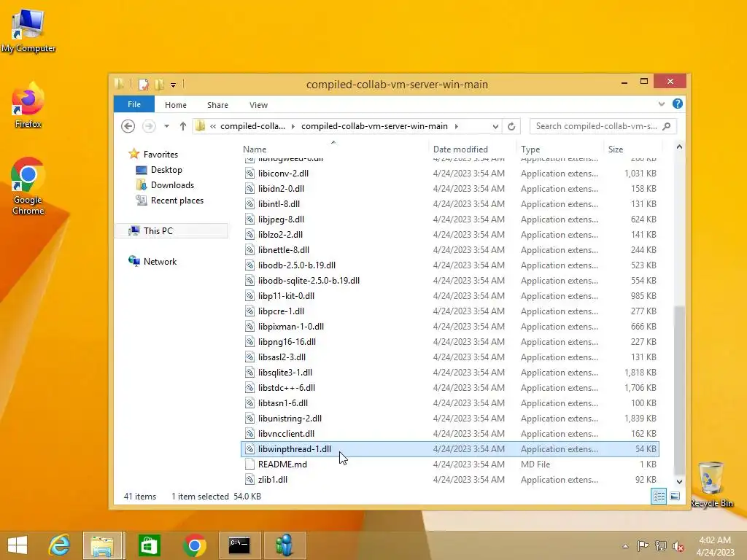Click the Action Center flag tray icon
The image size is (747, 560).
[643, 545]
